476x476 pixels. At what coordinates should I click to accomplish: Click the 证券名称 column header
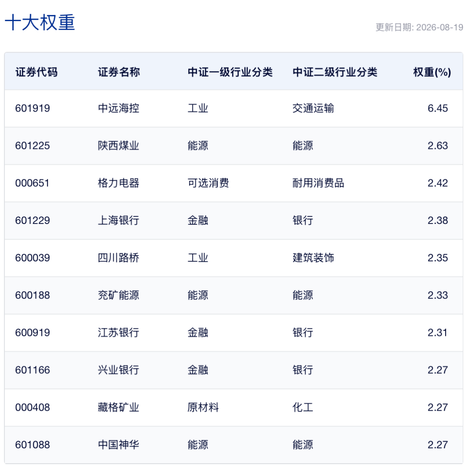click(x=119, y=72)
